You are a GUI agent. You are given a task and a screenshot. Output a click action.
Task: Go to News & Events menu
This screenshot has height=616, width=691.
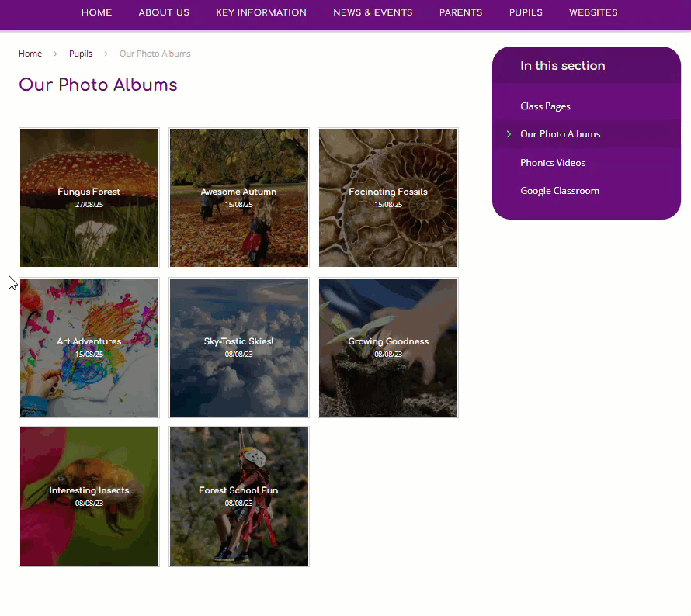[373, 12]
